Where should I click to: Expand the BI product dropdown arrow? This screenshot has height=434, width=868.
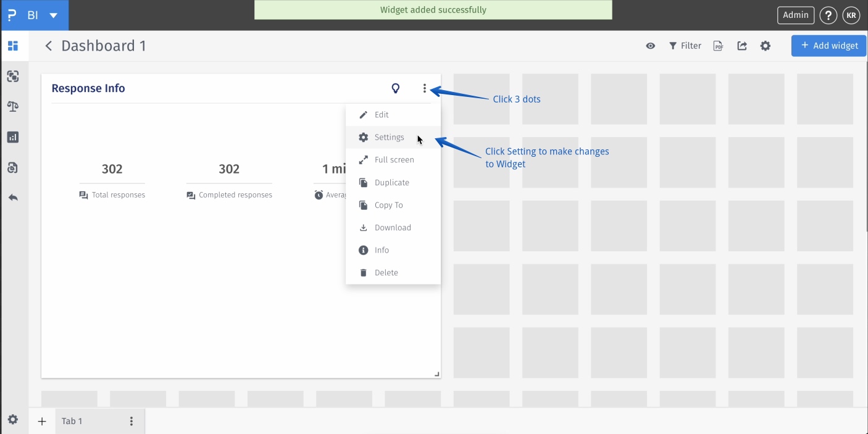click(54, 15)
